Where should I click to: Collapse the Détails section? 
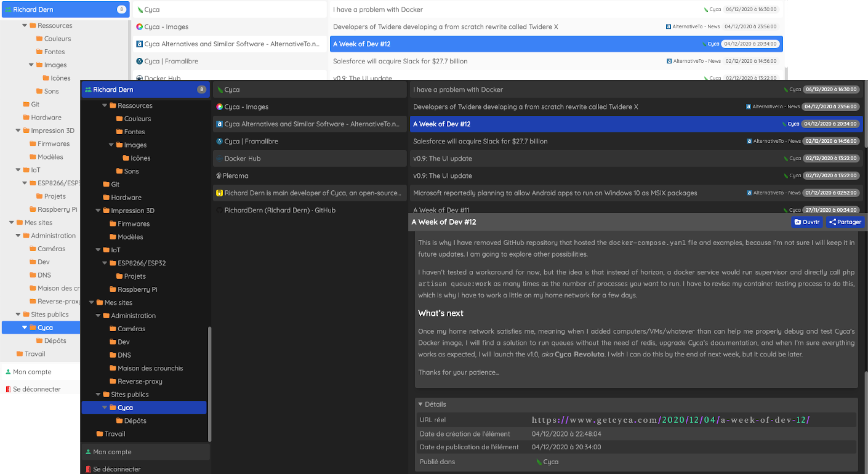click(x=420, y=404)
